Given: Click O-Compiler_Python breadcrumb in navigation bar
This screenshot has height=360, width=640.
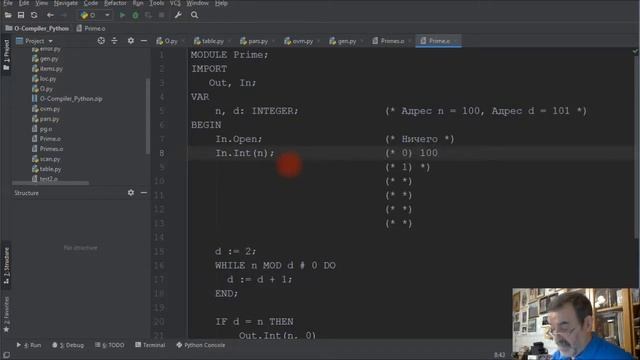Looking at the screenshot, I should click(37, 29).
